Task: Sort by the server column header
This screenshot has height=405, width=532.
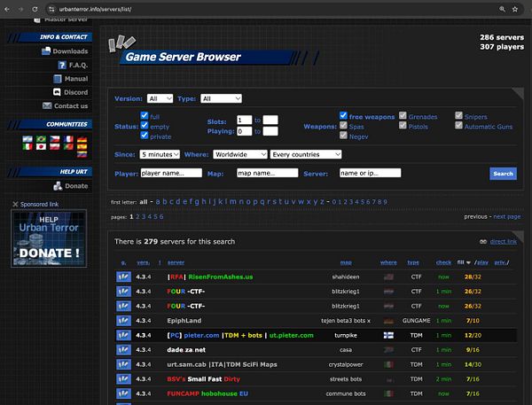Action: coord(176,262)
